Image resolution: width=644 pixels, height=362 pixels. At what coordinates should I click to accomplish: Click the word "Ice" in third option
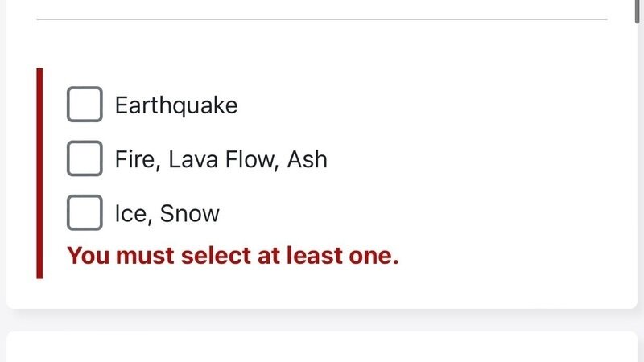(130, 213)
